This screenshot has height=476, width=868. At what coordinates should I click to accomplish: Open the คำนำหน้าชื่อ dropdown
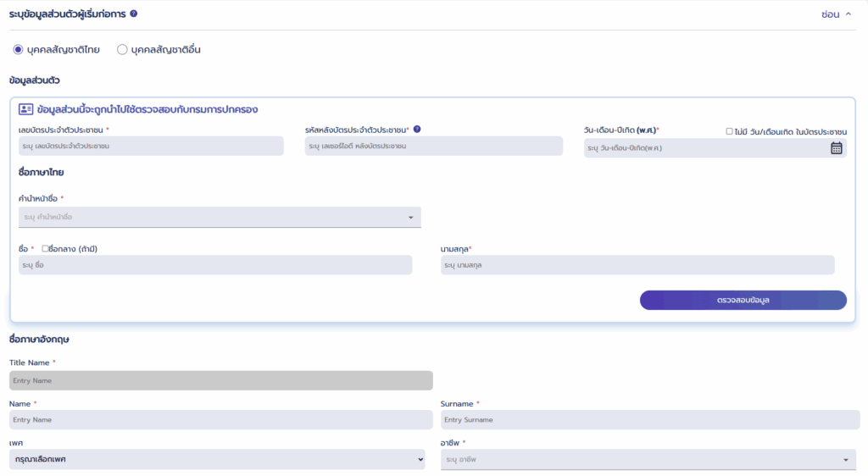(219, 218)
